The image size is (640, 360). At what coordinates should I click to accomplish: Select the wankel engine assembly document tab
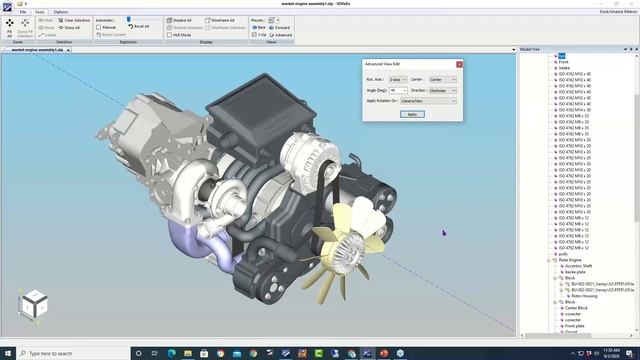click(x=37, y=50)
